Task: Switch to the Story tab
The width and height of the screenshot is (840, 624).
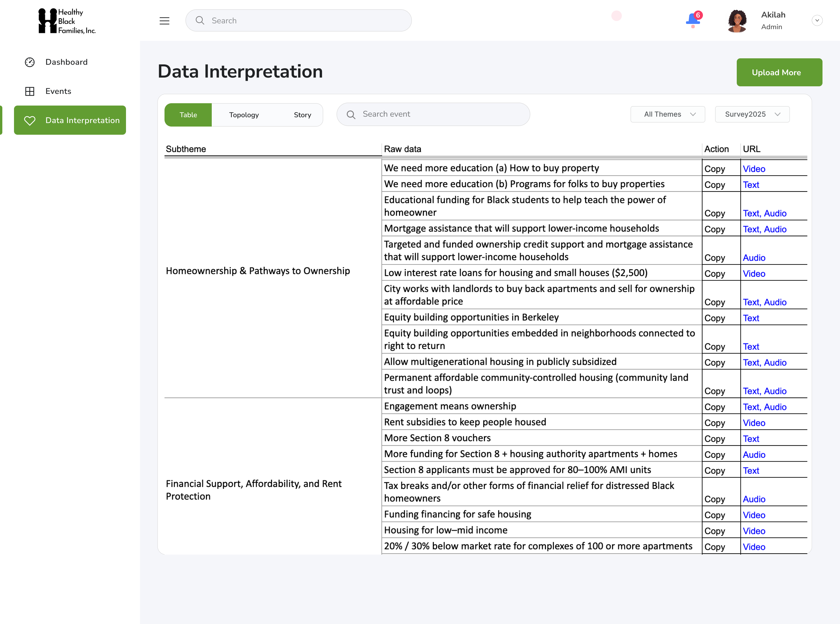Action: [x=302, y=115]
